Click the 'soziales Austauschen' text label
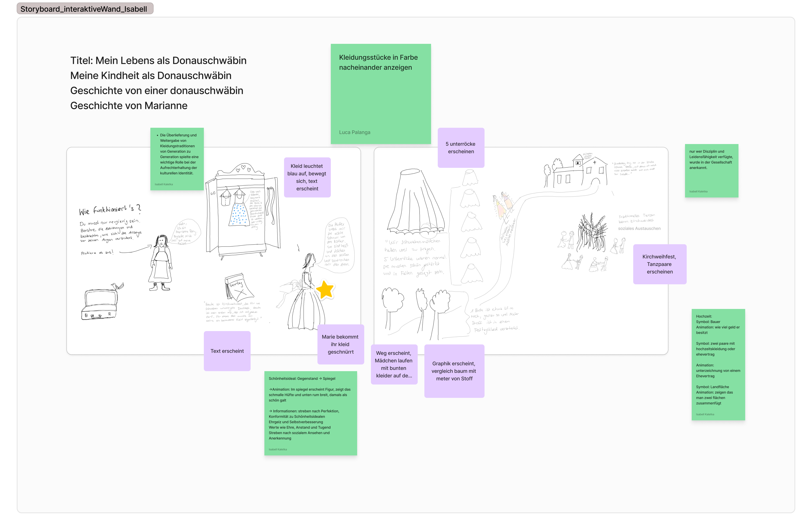This screenshot has width=812, height=530. [x=639, y=229]
